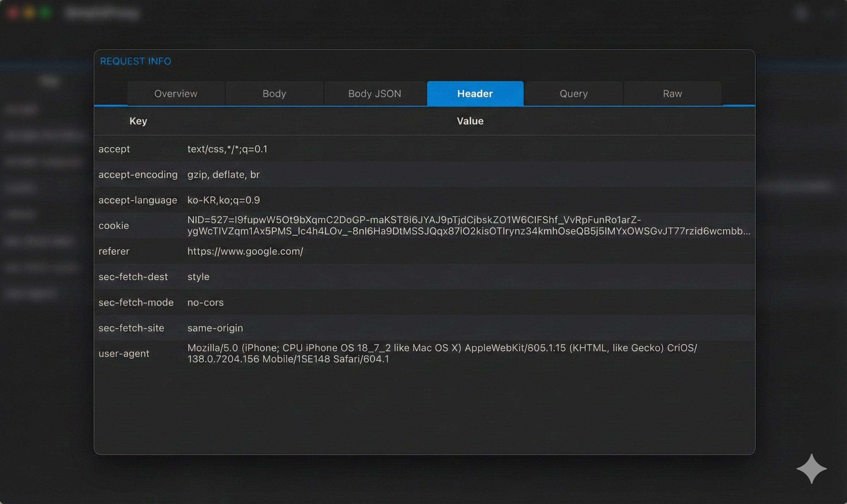
Task: Select the accept-encoding header row
Action: tap(138, 174)
